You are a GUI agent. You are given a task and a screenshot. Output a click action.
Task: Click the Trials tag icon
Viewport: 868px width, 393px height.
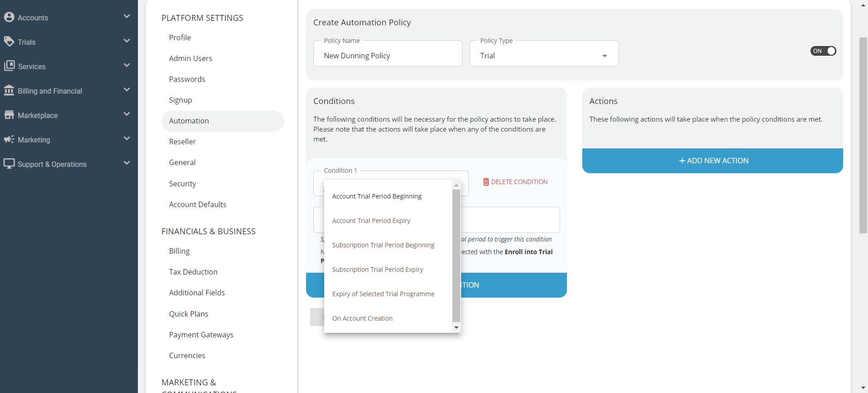pos(9,42)
